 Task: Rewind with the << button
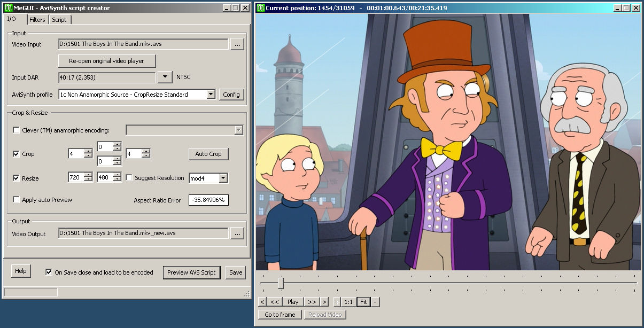pos(275,302)
